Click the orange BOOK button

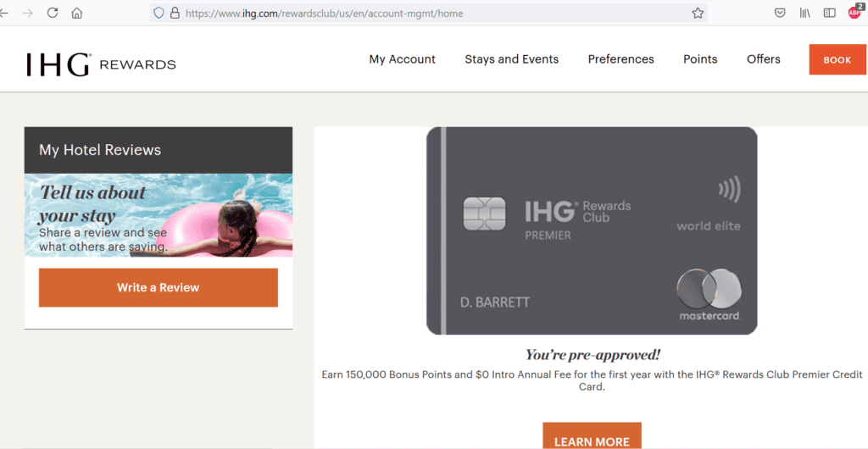click(837, 59)
